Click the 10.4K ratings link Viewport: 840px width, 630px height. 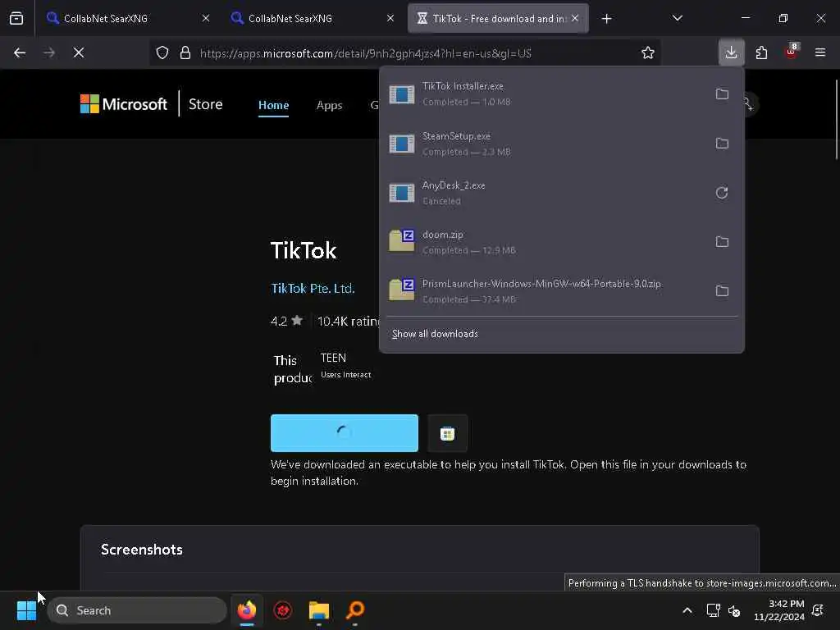pos(349,321)
